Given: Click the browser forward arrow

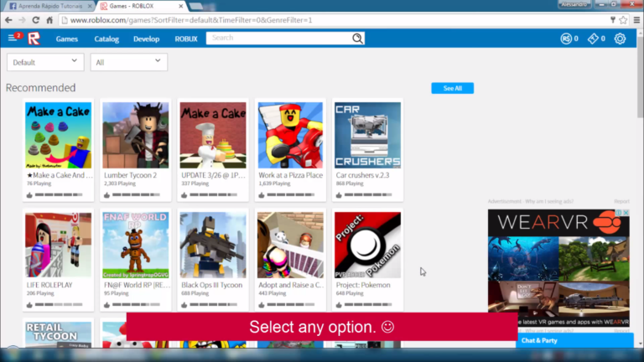Looking at the screenshot, I should point(22,20).
